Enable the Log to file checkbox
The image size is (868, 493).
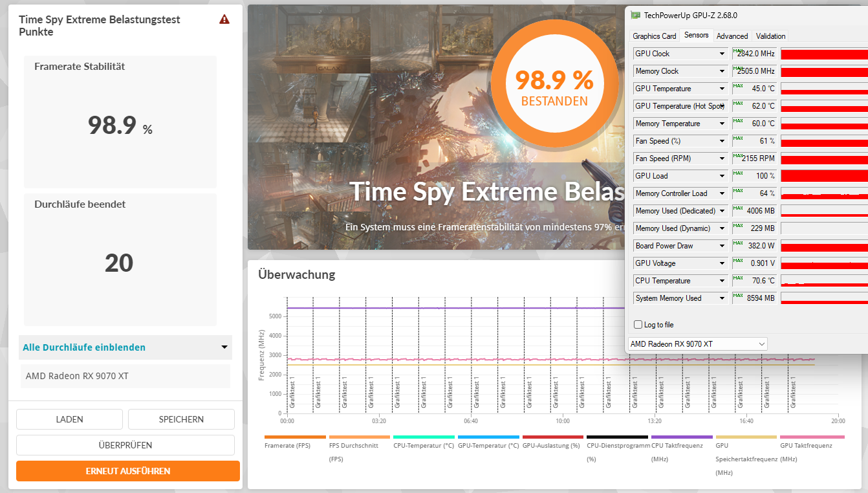point(638,325)
